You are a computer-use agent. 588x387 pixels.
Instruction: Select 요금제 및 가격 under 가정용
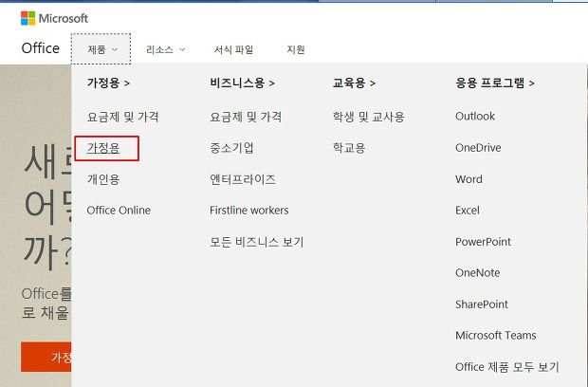tap(122, 117)
